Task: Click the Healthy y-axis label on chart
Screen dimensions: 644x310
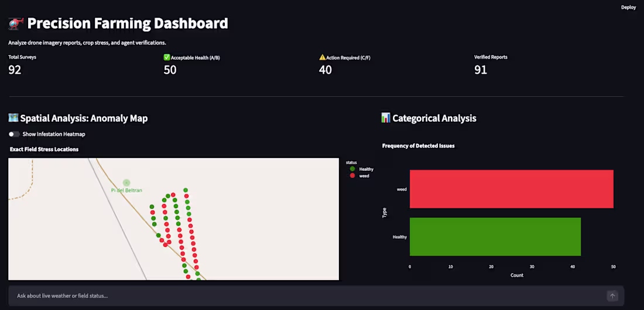Action: tap(400, 237)
